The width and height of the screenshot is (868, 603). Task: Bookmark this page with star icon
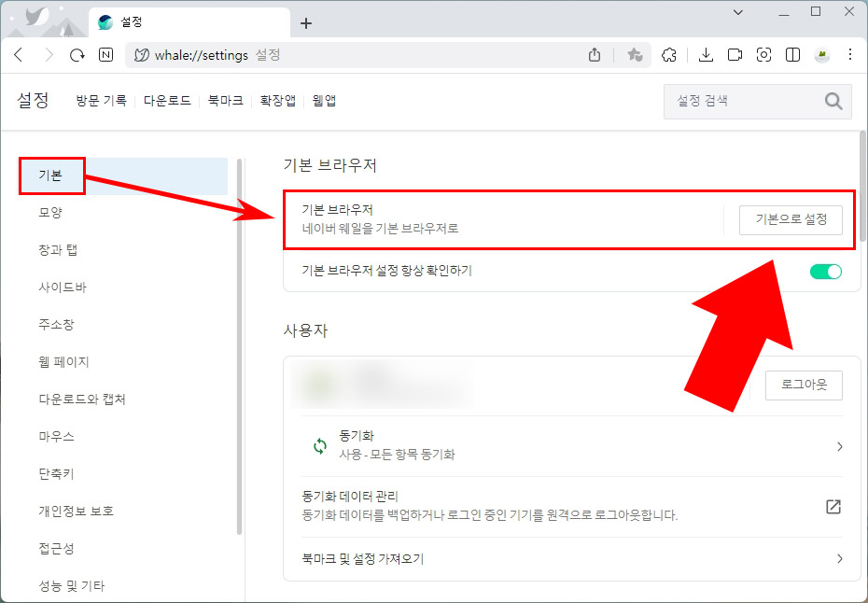click(x=636, y=55)
